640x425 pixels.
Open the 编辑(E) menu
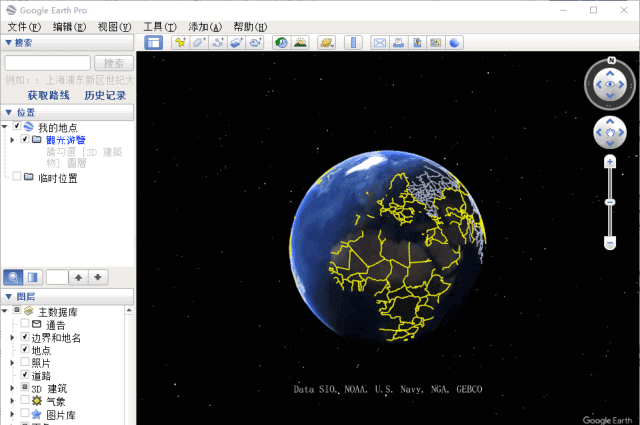69,27
